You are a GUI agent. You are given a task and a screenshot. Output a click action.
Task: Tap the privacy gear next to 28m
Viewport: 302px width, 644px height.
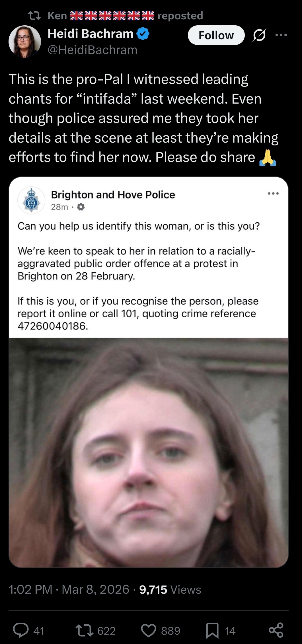(81, 207)
